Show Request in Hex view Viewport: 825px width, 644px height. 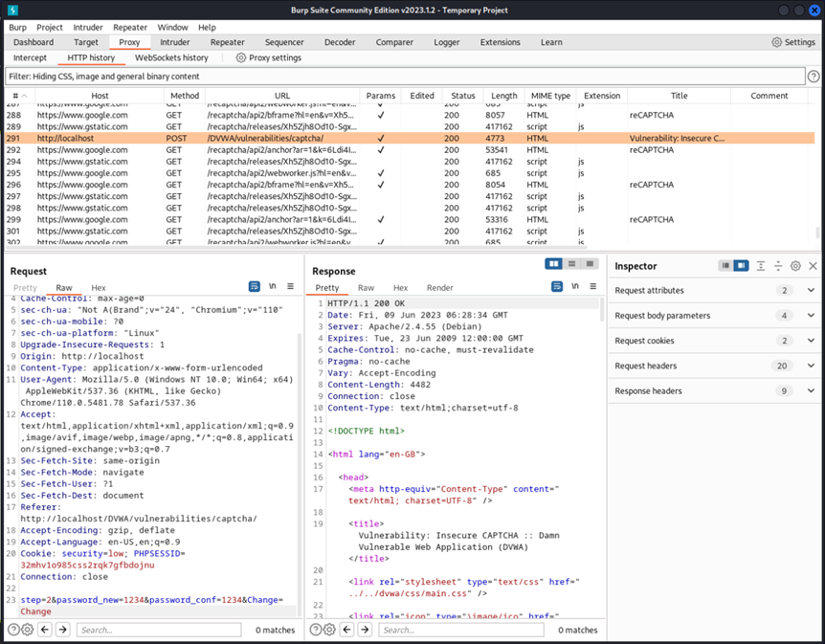coord(99,288)
